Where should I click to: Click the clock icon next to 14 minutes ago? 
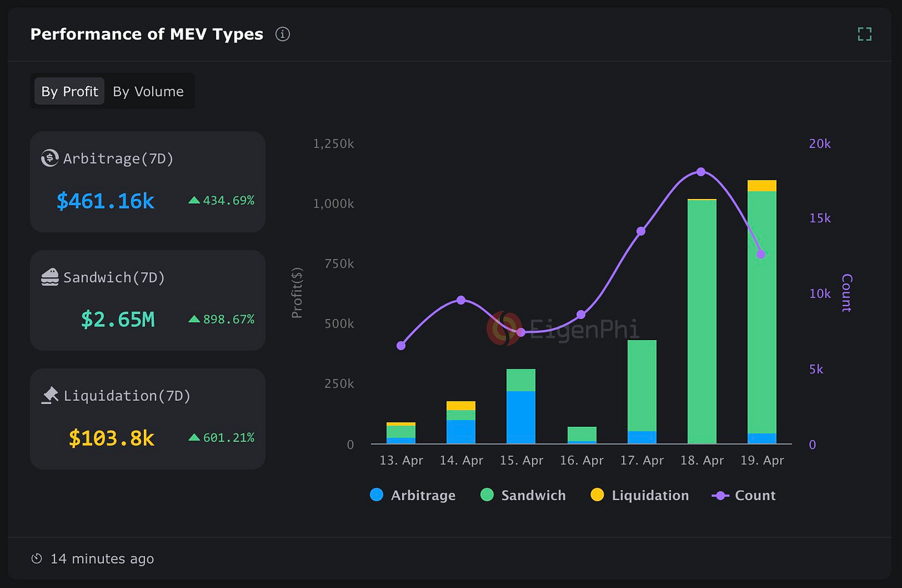point(37,559)
